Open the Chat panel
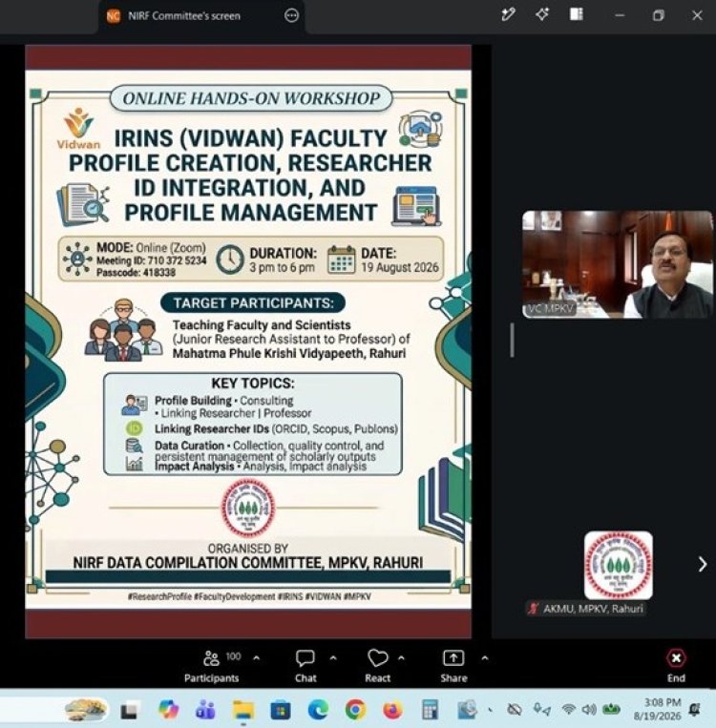716x728 pixels. tap(305, 667)
